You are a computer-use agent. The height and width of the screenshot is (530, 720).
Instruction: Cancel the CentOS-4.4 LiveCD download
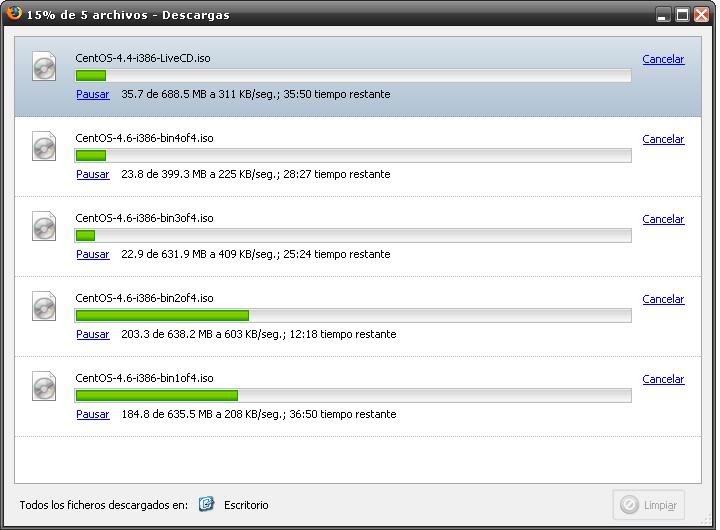(663, 59)
